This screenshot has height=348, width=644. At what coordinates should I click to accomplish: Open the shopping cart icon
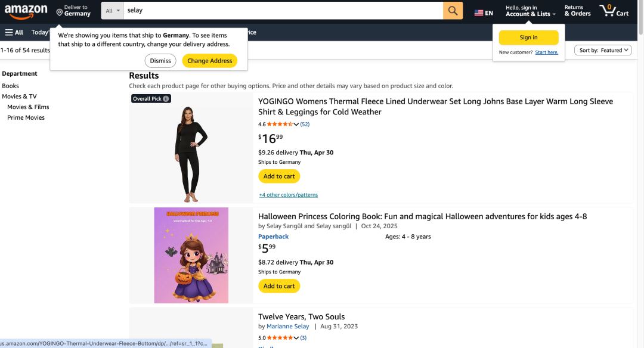[614, 11]
